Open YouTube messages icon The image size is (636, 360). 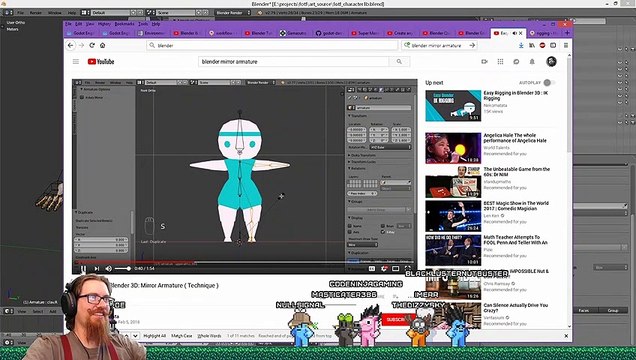[516, 62]
